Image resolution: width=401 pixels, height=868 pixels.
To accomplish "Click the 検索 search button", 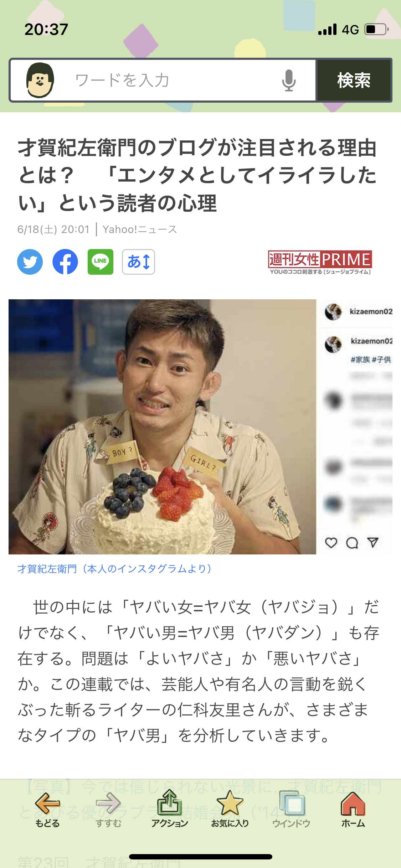I will click(354, 80).
